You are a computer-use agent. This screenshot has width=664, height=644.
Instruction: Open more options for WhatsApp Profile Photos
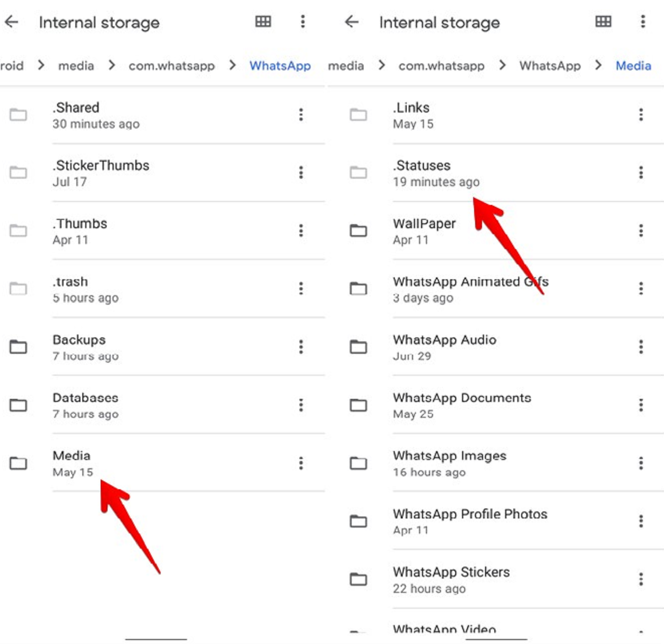pos(641,521)
